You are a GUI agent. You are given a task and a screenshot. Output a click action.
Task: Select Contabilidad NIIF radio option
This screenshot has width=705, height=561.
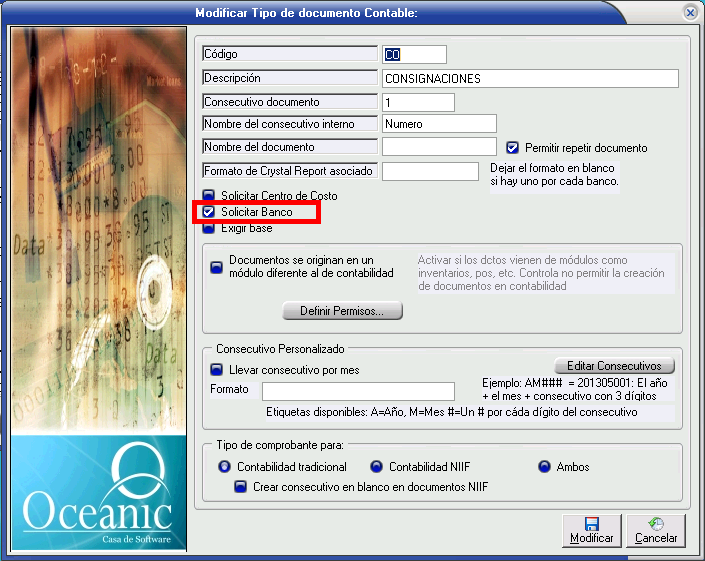[376, 467]
